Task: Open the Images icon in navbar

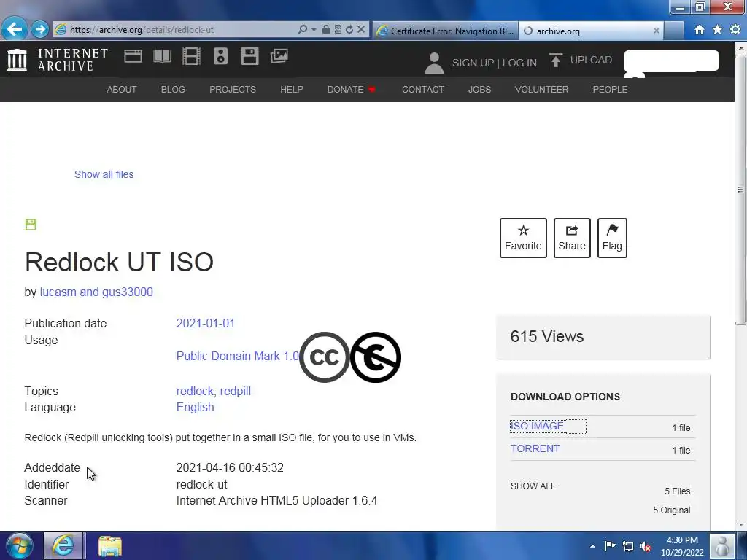Action: tap(279, 56)
